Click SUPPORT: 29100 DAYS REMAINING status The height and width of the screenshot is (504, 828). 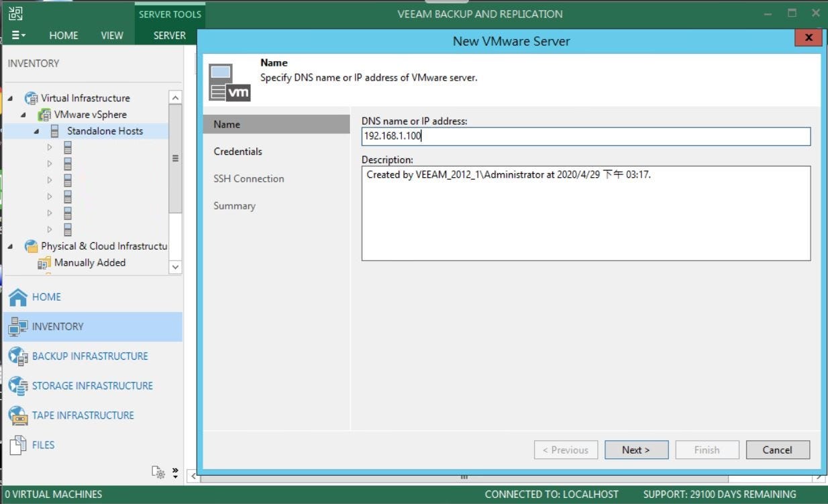pyautogui.click(x=720, y=494)
